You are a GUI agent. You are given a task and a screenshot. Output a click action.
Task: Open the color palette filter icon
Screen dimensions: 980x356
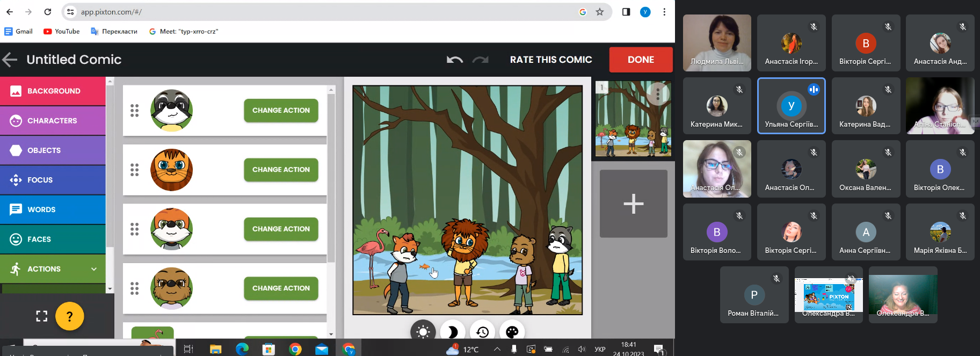point(512,332)
